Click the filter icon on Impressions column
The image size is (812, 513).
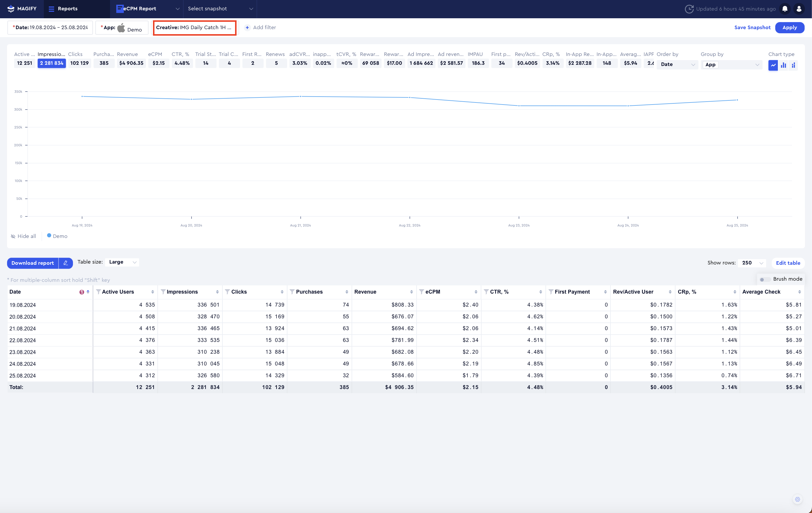point(163,292)
